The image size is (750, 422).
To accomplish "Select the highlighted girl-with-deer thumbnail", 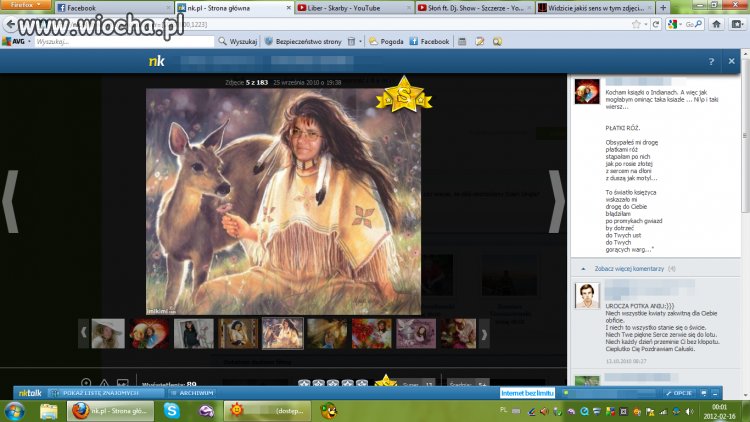I will [283, 333].
